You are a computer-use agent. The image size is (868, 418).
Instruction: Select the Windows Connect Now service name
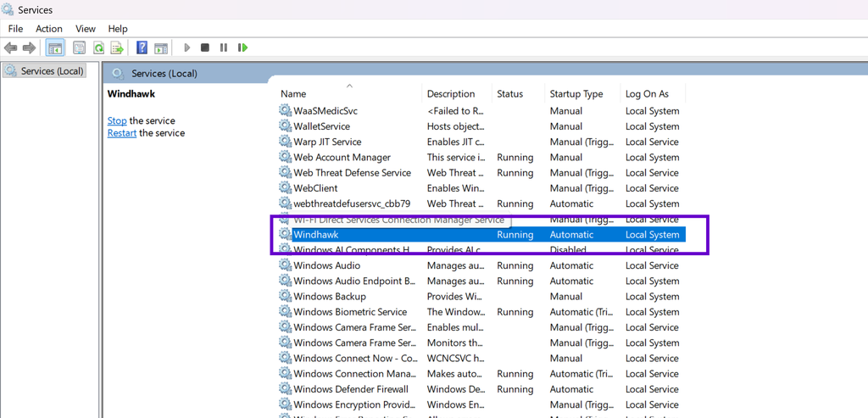(355, 358)
